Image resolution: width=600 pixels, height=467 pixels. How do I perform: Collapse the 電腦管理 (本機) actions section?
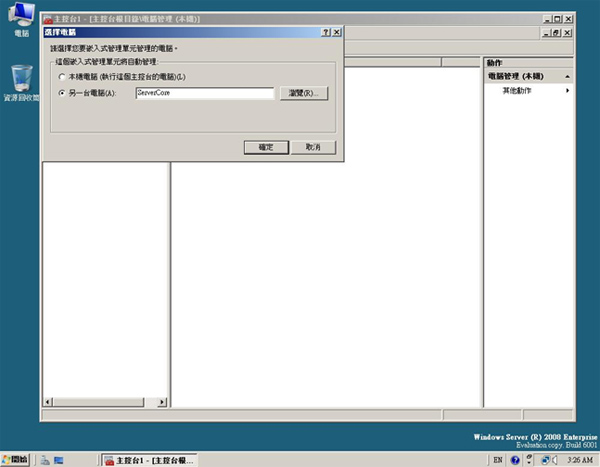[x=568, y=76]
